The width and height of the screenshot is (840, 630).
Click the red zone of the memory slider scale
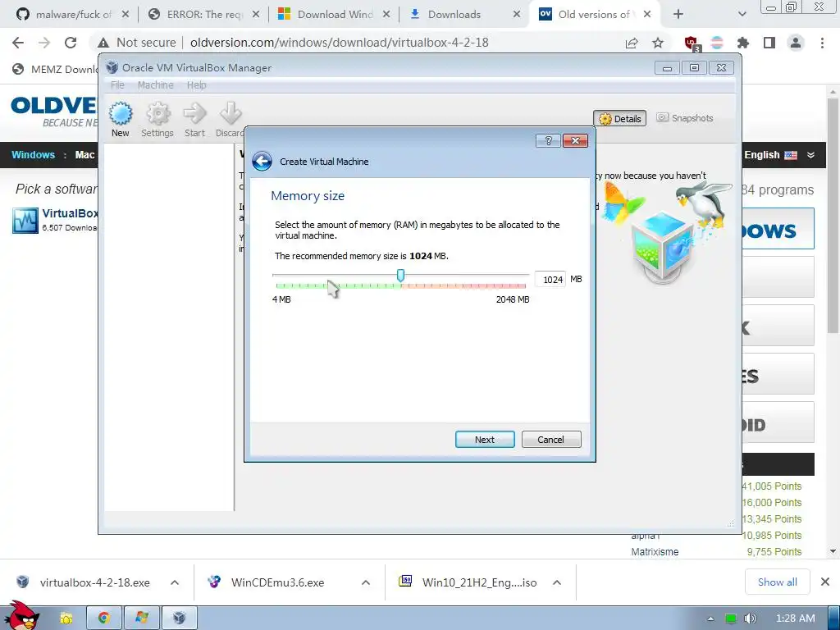(464, 286)
